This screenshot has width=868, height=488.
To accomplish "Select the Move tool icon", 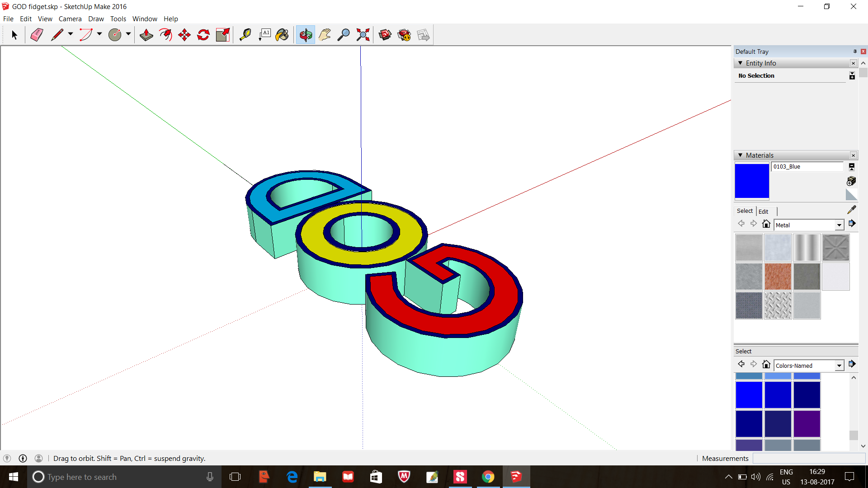I will point(185,34).
